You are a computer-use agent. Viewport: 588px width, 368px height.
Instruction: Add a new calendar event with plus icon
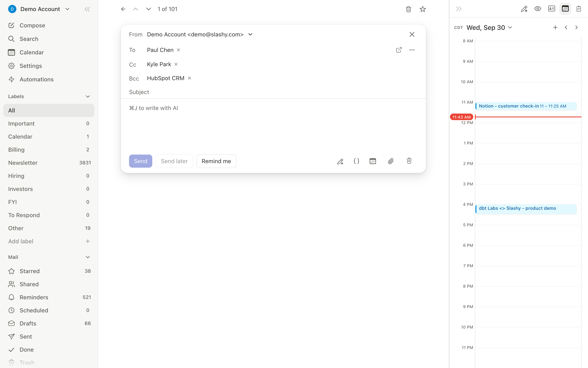(555, 28)
